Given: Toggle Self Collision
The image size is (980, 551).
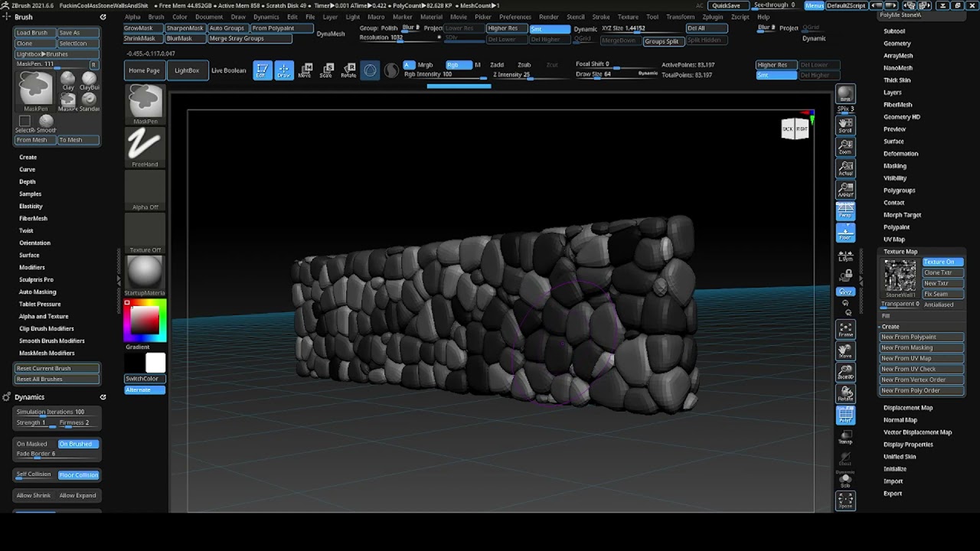Looking at the screenshot, I should tap(34, 475).
